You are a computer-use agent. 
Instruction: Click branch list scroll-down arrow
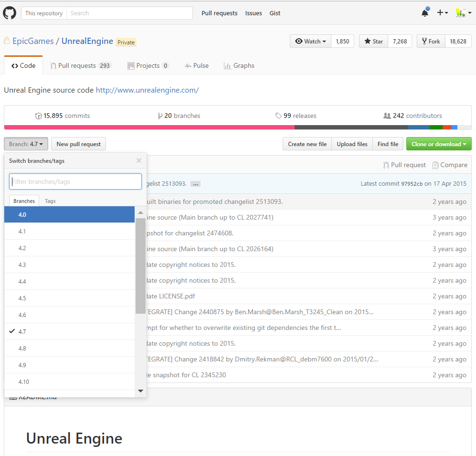click(140, 391)
